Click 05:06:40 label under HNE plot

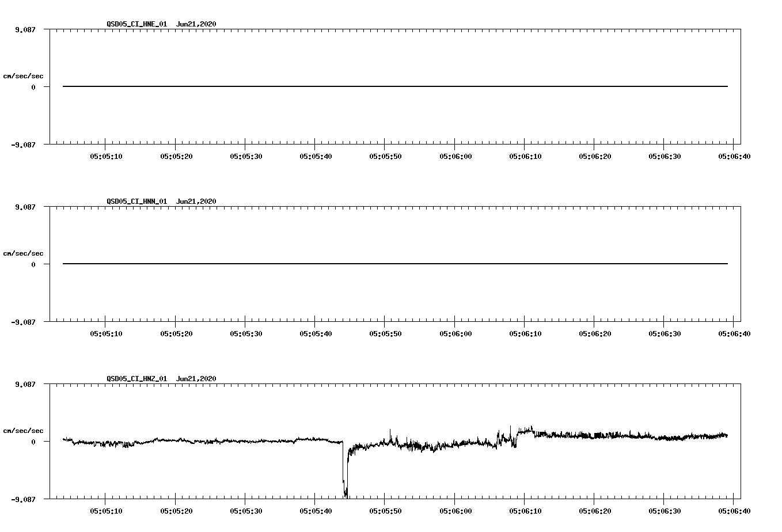[x=734, y=156]
